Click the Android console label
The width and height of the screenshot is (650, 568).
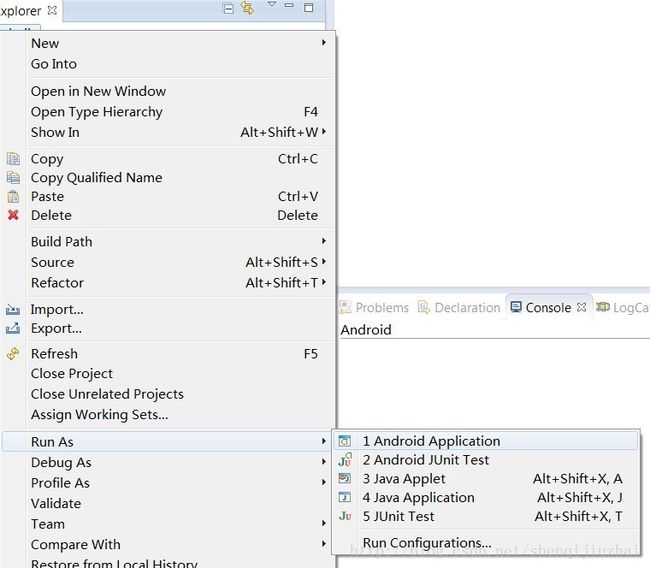(x=366, y=330)
